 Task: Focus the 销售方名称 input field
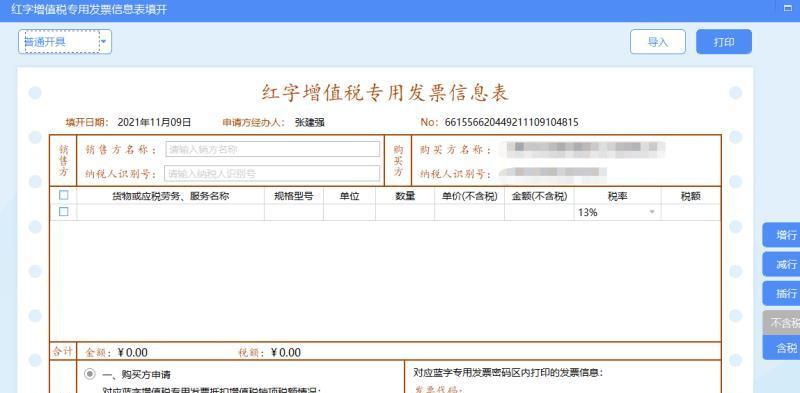coord(272,150)
